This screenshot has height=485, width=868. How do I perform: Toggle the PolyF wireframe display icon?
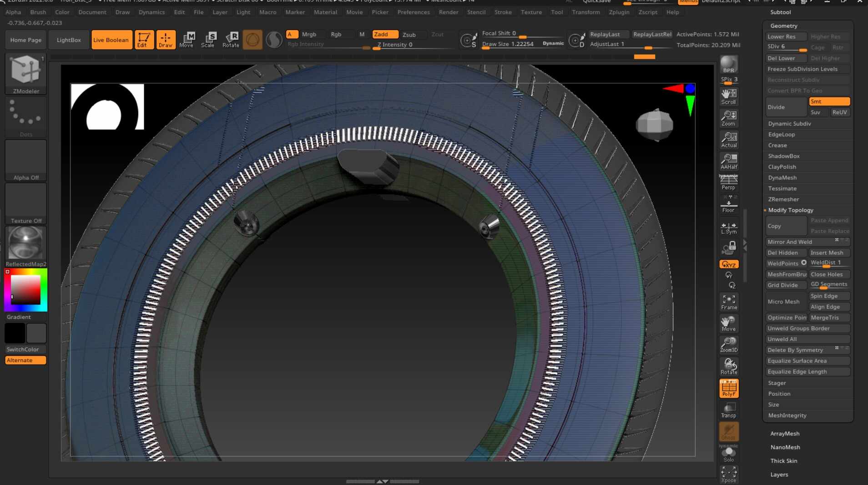pyautogui.click(x=728, y=388)
